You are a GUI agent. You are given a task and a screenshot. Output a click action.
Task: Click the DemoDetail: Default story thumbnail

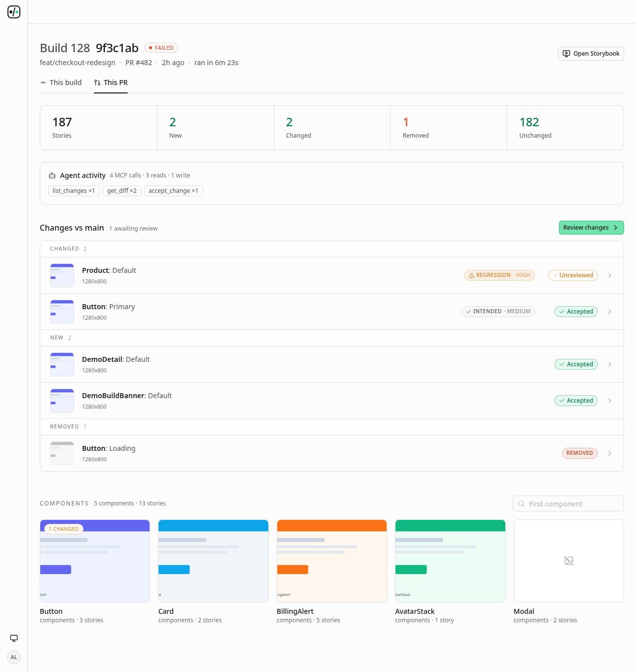[x=62, y=364]
